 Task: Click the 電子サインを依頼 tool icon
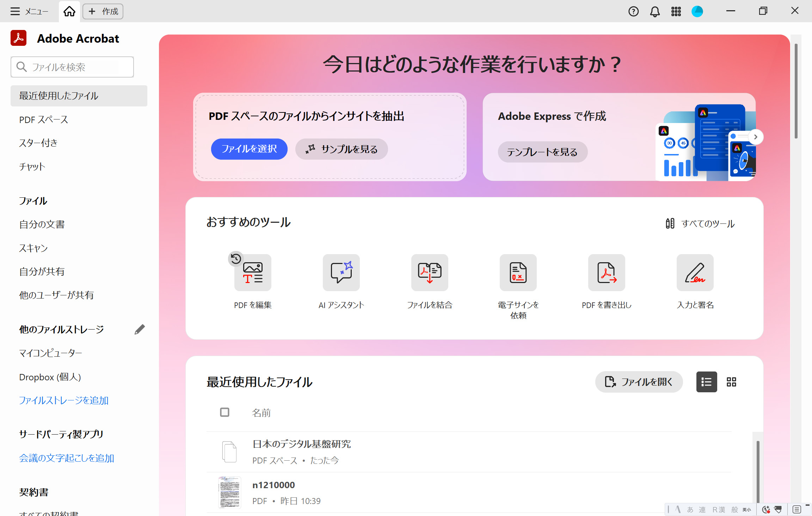[x=518, y=273]
